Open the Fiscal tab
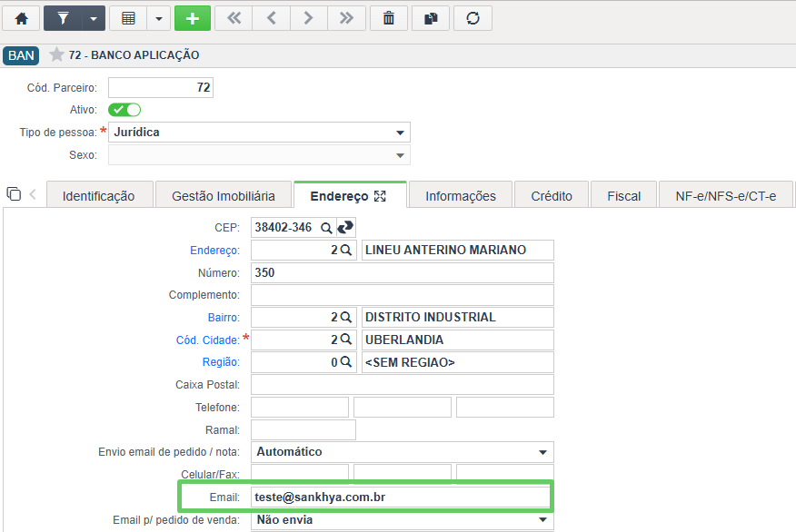Image resolution: width=796 pixels, height=532 pixels. point(623,195)
